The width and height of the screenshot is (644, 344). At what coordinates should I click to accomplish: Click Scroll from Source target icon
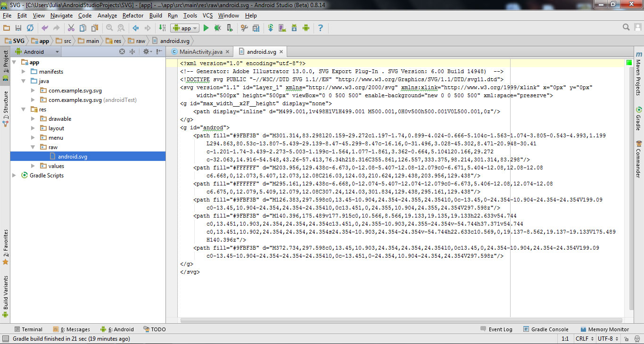tap(122, 52)
